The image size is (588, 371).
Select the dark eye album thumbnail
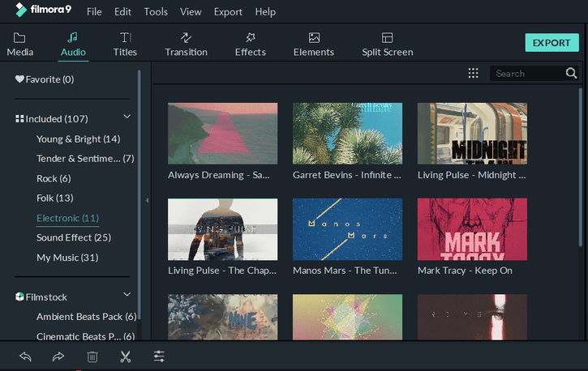pos(472,317)
